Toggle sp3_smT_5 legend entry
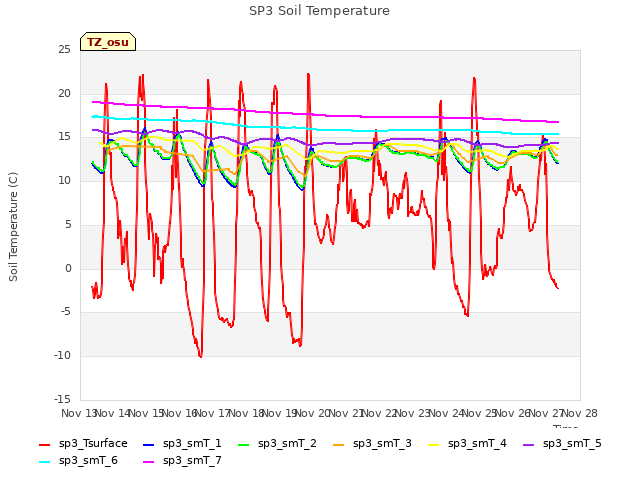This screenshot has width=640, height=480. point(562,444)
